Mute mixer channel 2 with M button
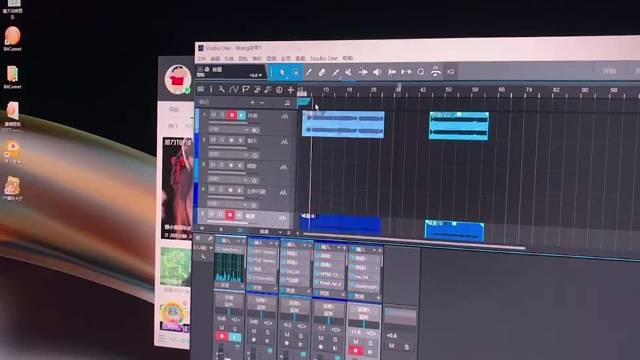The image size is (640, 360). [x=254, y=331]
